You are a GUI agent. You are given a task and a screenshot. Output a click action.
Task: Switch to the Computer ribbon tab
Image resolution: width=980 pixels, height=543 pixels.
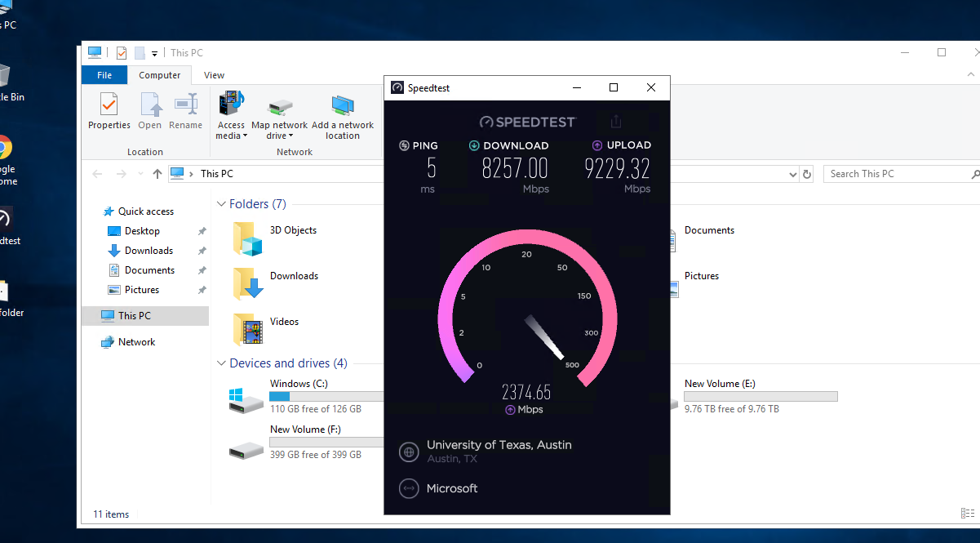(159, 75)
